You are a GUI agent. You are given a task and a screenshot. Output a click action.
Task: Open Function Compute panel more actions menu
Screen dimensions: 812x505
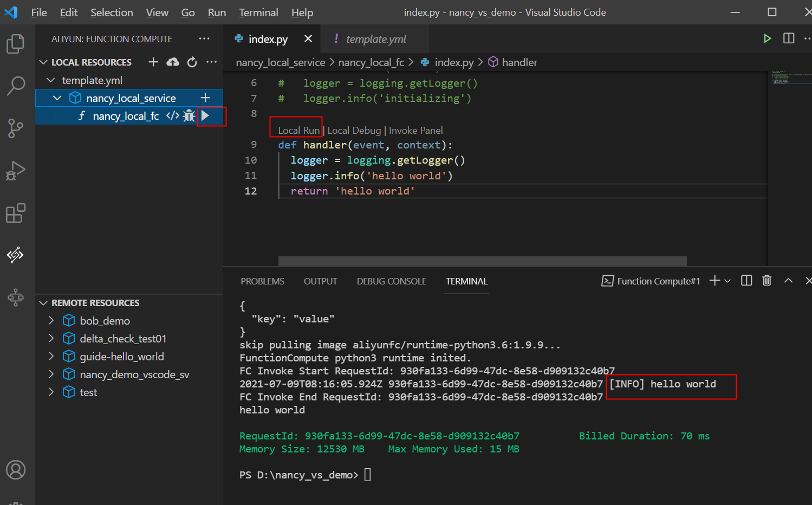pyautogui.click(x=204, y=38)
